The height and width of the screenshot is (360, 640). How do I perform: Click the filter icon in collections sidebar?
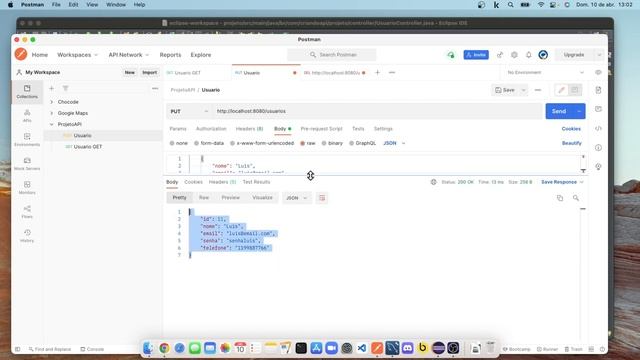coord(65,89)
